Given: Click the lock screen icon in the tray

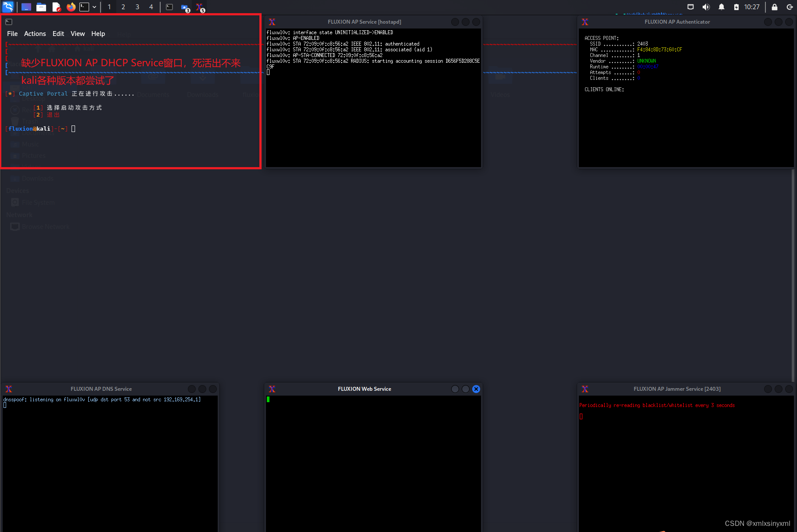Looking at the screenshot, I should click(x=774, y=7).
